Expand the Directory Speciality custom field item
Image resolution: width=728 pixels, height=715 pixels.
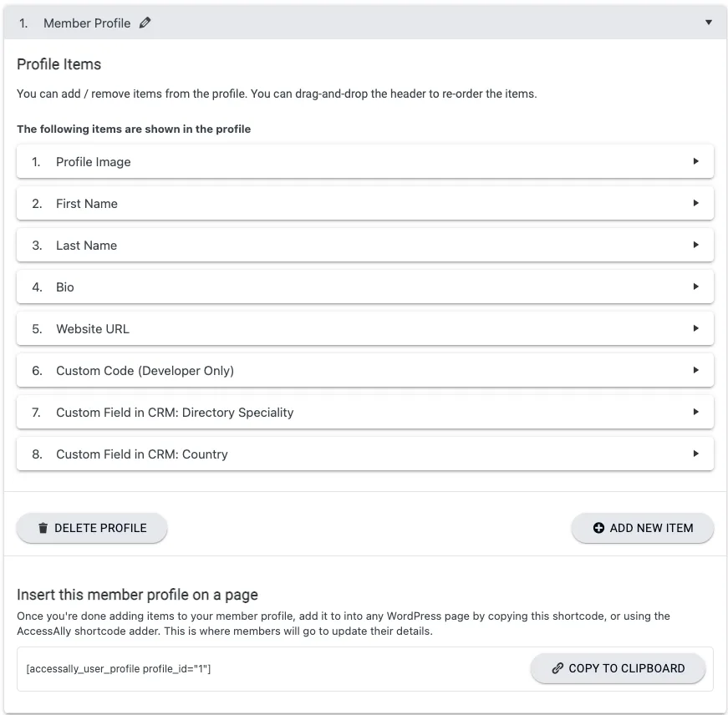pos(696,412)
